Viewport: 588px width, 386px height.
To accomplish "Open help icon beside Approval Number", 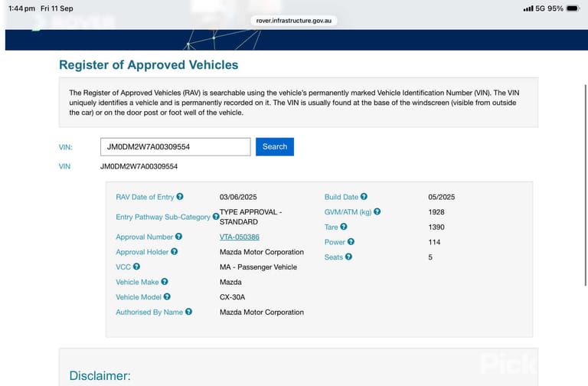I will coord(178,237).
